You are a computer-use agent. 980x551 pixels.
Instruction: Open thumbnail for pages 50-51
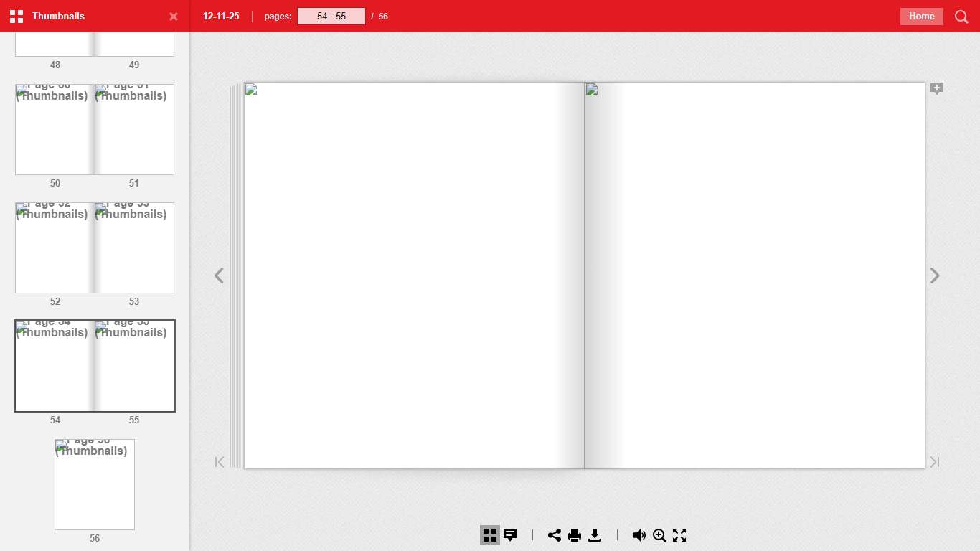[95, 130]
